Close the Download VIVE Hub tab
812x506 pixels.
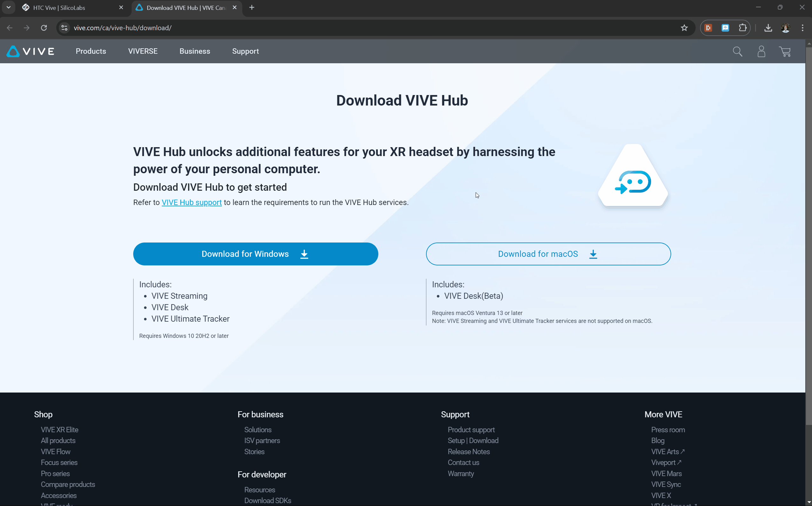point(235,7)
